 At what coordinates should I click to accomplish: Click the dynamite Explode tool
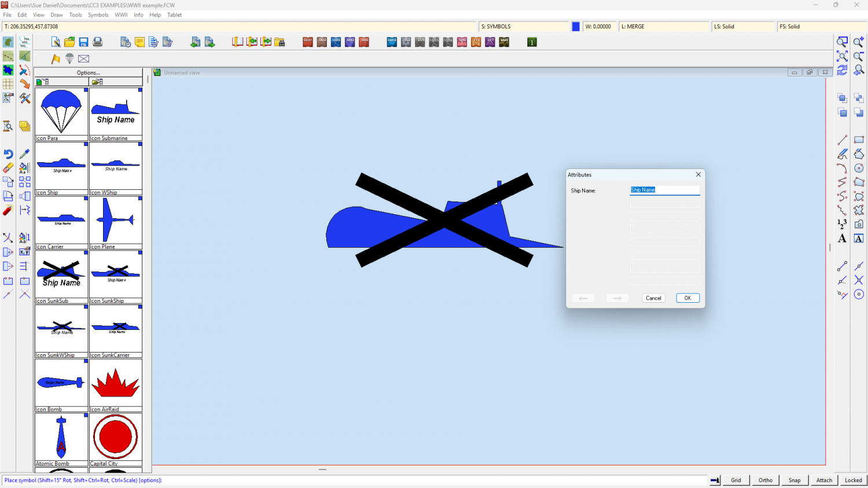pyautogui.click(x=8, y=210)
